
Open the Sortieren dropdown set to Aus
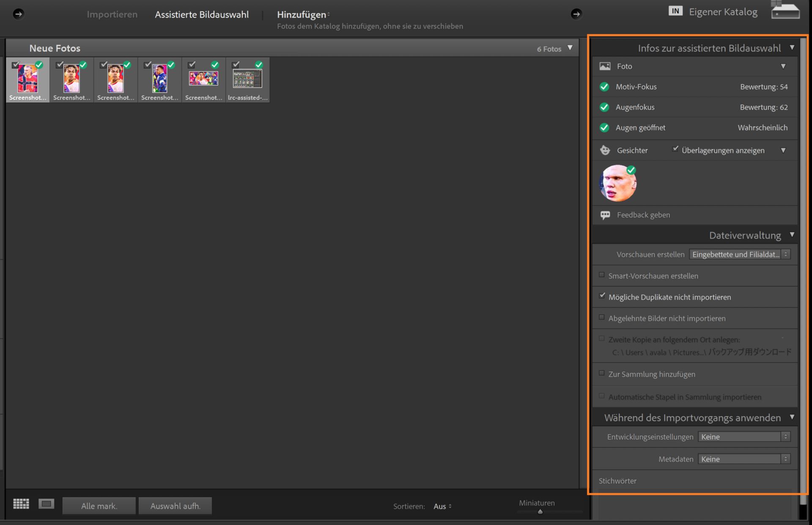[x=442, y=506]
